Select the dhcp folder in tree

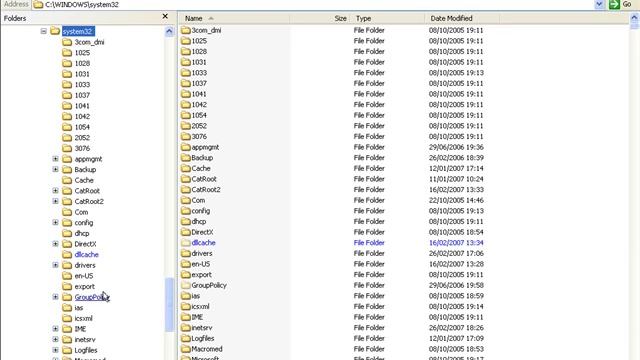pos(82,233)
